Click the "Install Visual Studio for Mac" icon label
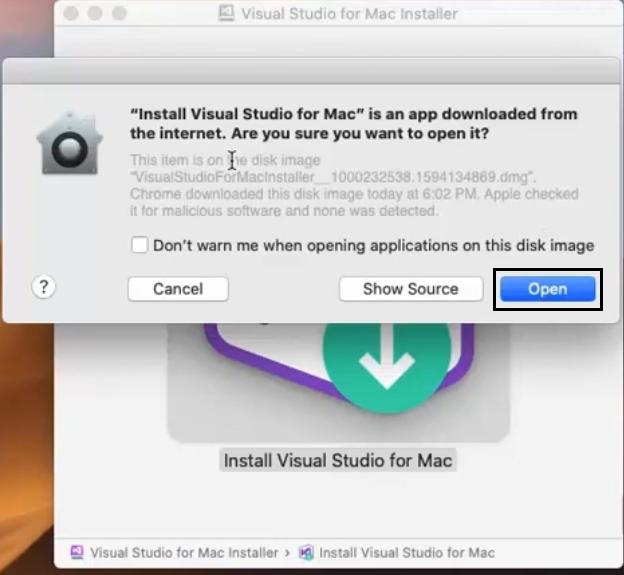Image resolution: width=624 pixels, height=575 pixels. click(338, 460)
